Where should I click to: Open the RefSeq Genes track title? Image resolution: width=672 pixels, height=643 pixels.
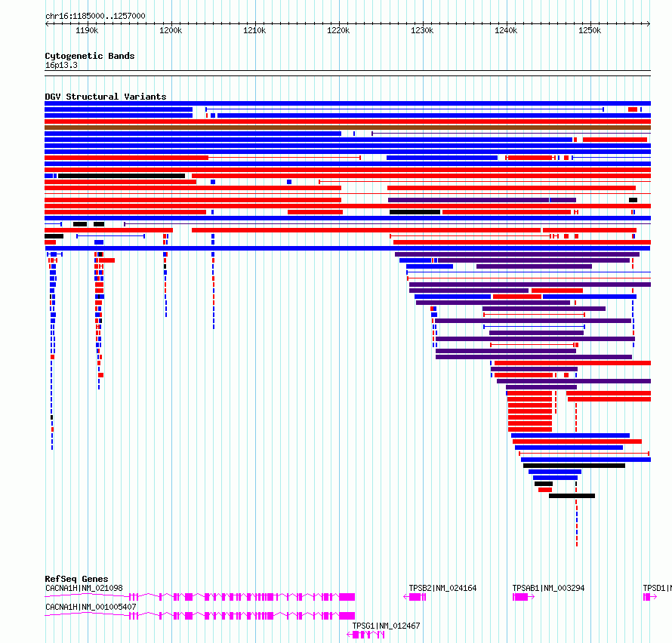76,579
